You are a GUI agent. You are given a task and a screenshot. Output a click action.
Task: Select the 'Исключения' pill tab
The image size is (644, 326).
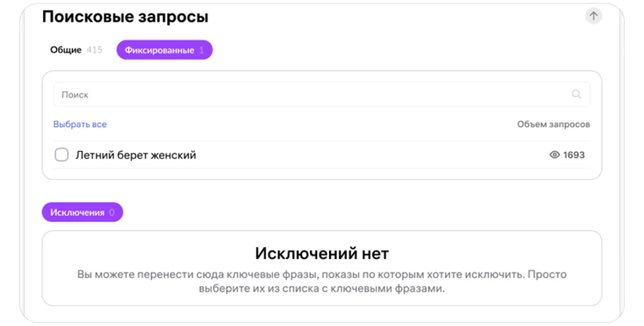pos(78,212)
